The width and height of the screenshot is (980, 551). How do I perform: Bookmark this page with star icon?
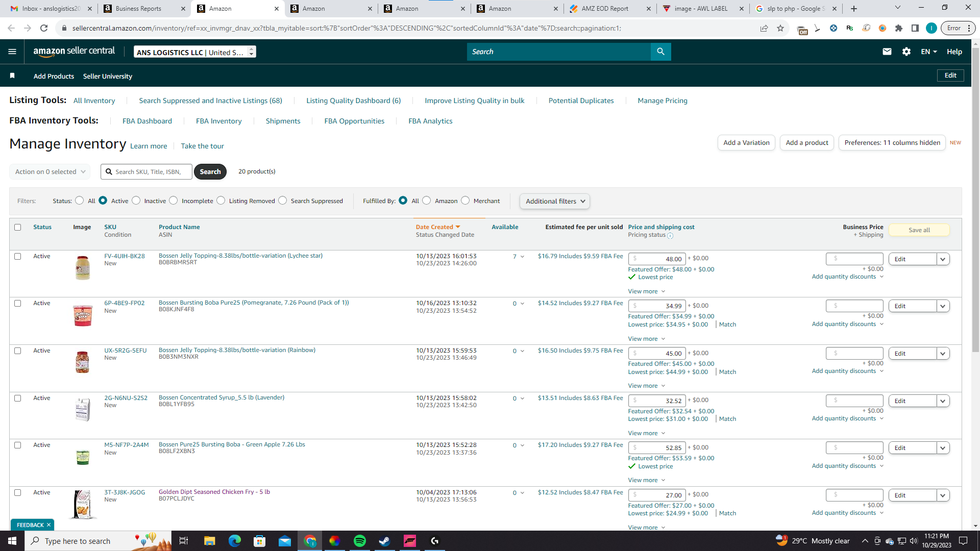click(780, 28)
